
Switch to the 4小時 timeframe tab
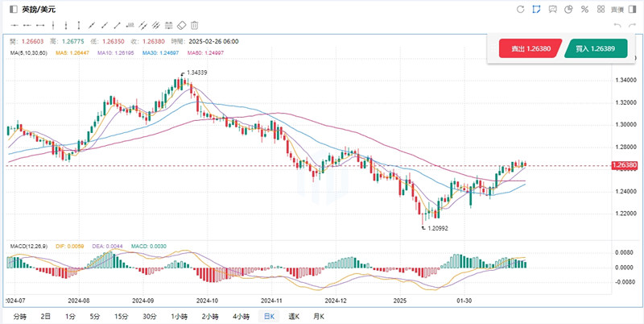click(x=240, y=316)
